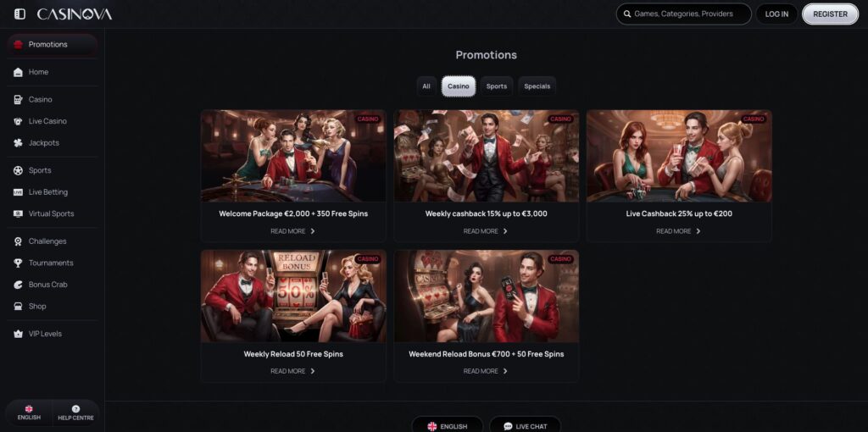Click the Help Centre question mark icon
This screenshot has height=432, width=868.
tap(75, 409)
